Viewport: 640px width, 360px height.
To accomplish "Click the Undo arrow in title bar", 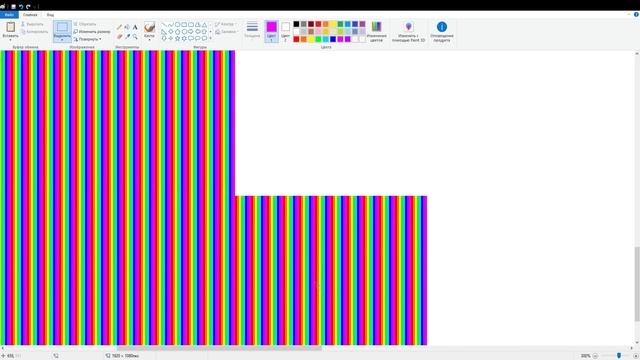I will [x=21, y=7].
